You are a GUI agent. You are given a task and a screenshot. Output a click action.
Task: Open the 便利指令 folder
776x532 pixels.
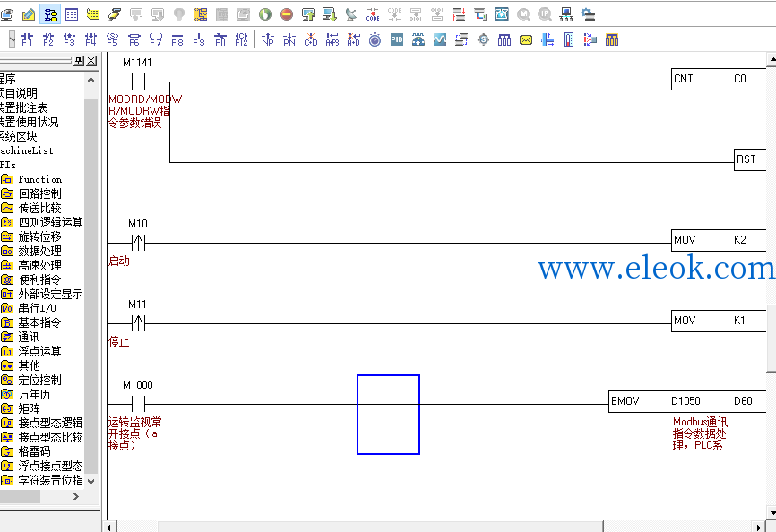(x=39, y=279)
